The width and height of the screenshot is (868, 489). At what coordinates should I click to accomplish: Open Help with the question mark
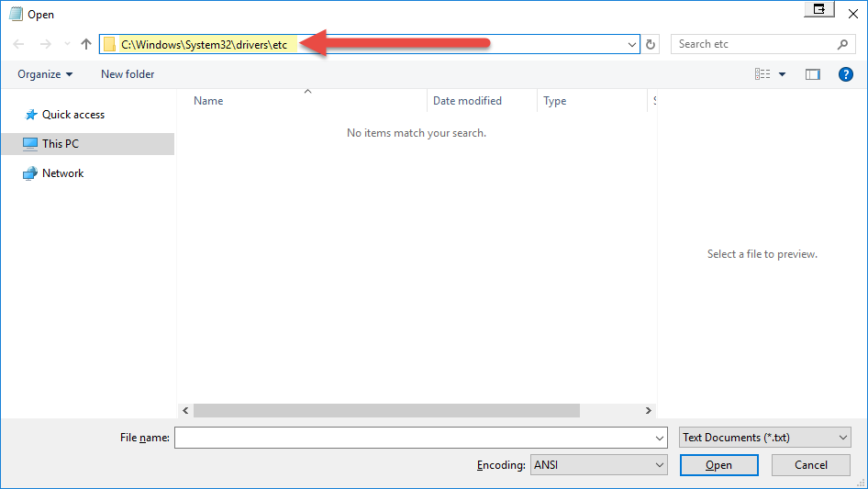(x=845, y=74)
